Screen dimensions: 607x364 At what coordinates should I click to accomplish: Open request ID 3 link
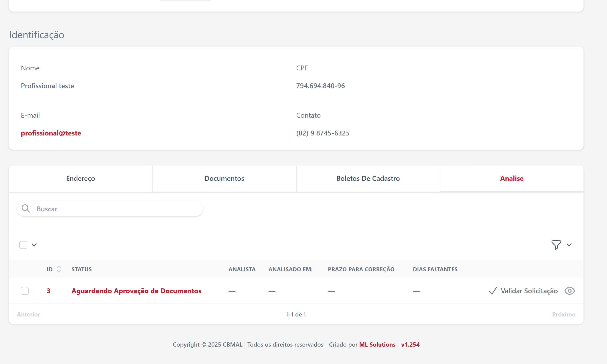coord(49,291)
